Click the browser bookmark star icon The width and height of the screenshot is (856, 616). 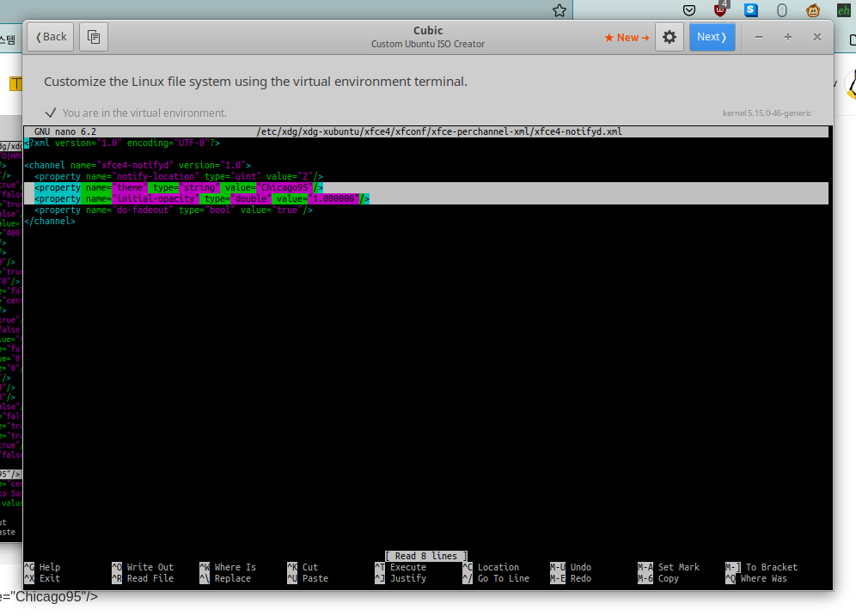click(x=559, y=10)
